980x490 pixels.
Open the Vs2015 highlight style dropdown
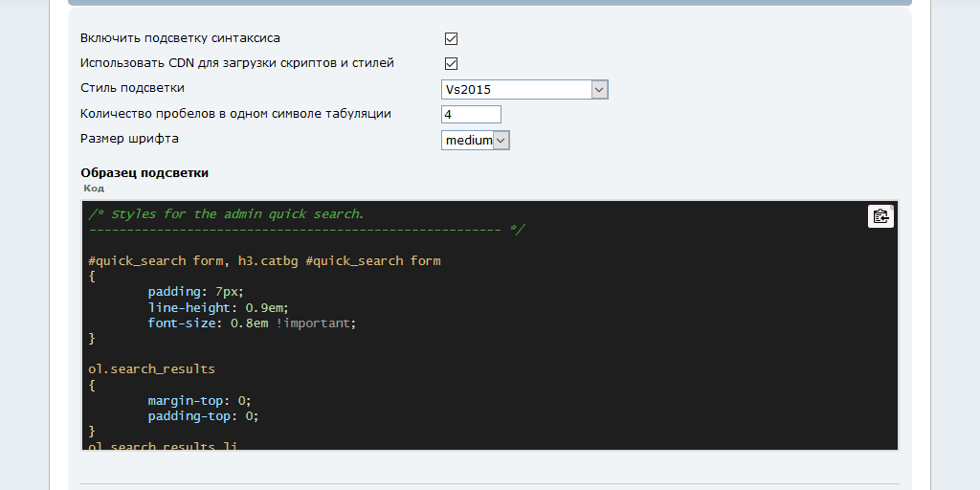pyautogui.click(x=524, y=90)
